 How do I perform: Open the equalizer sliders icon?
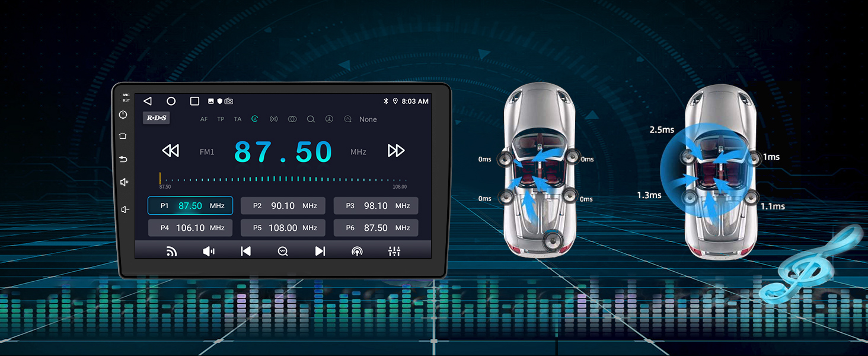click(x=394, y=251)
